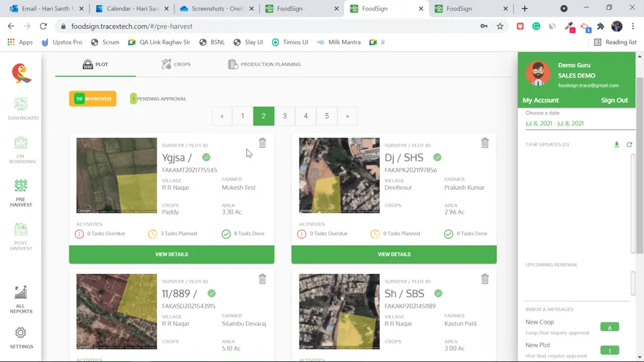Viewport: 644px width, 362px height.
Task: Go back with the browser back arrow
Action: [x=11, y=27]
